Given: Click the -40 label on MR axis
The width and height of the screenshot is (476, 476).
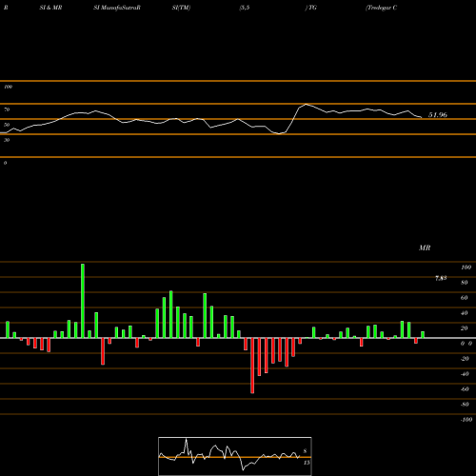Looking at the screenshot, I should click(465, 374).
